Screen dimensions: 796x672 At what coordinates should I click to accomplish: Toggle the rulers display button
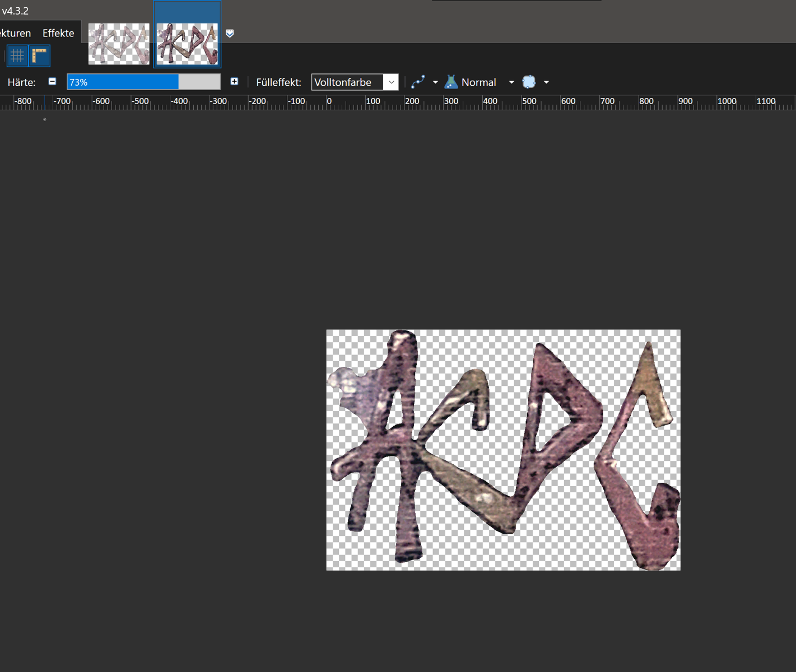click(x=39, y=56)
